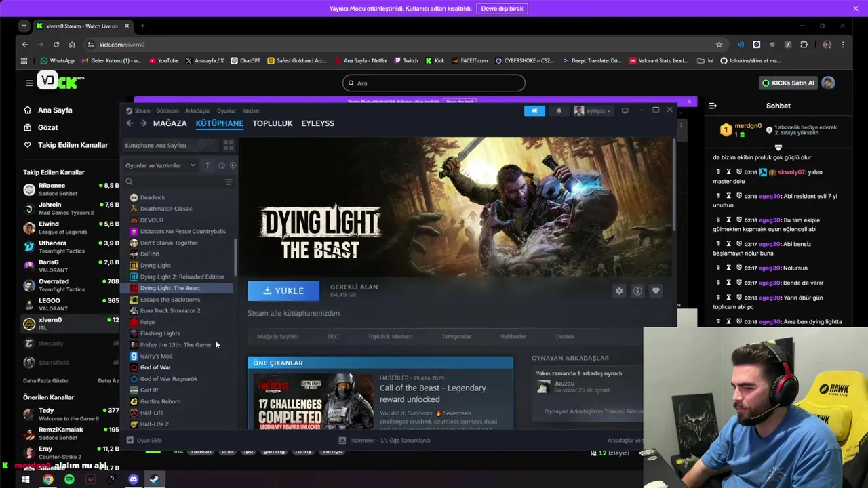Image resolution: width=868 pixels, height=488 pixels.
Task: Open Chrome tab search dropdown
Action: point(24,26)
